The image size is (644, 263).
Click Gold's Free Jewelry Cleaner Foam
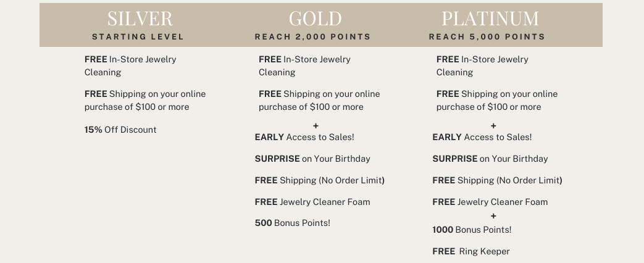[312, 202]
